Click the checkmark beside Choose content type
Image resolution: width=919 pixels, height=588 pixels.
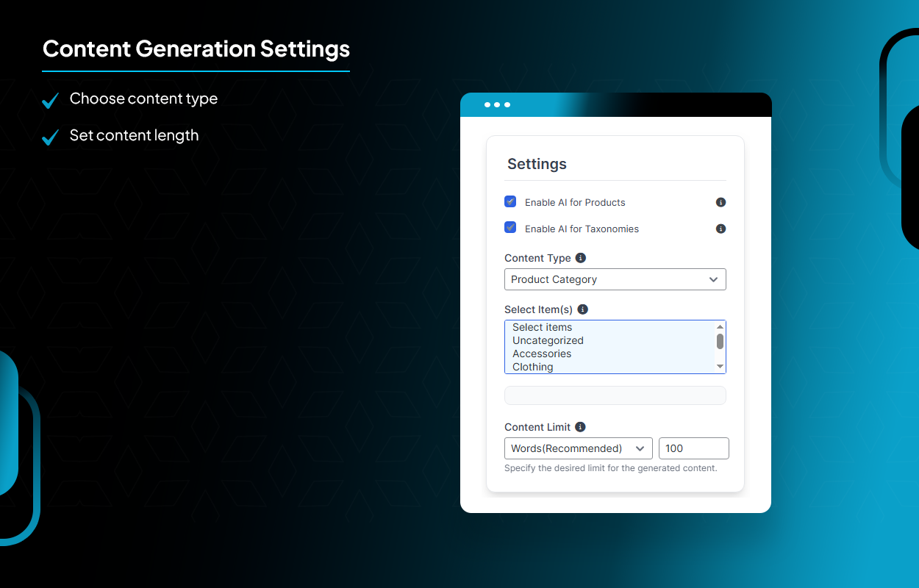pos(50,99)
